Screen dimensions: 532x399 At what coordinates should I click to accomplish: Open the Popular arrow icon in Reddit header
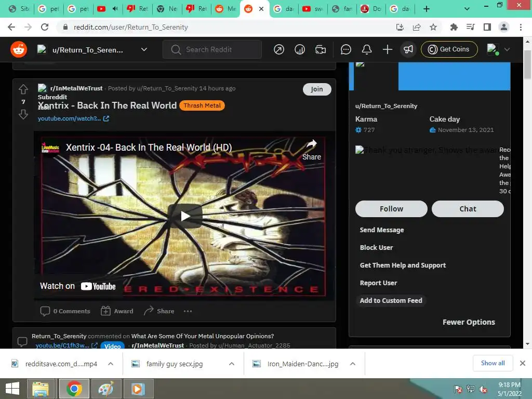click(279, 49)
